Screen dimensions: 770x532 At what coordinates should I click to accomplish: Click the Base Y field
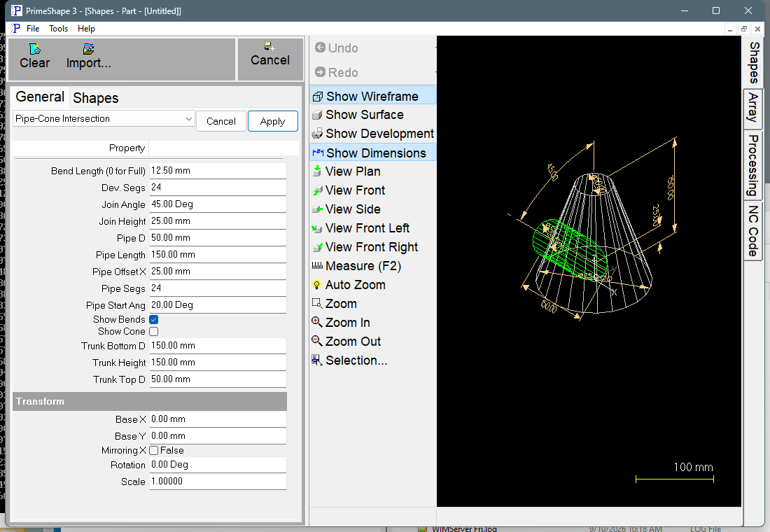pyautogui.click(x=218, y=435)
